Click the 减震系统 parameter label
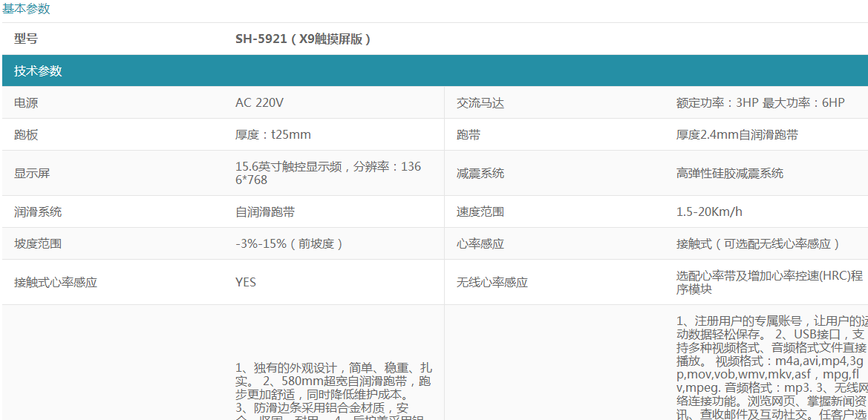The height and width of the screenshot is (420, 868). (480, 174)
